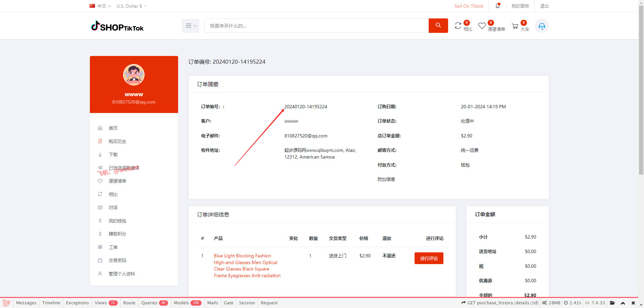Viewport: 644px width, 308px height.
Task: Click the red 进行评论 review button
Action: click(429, 258)
